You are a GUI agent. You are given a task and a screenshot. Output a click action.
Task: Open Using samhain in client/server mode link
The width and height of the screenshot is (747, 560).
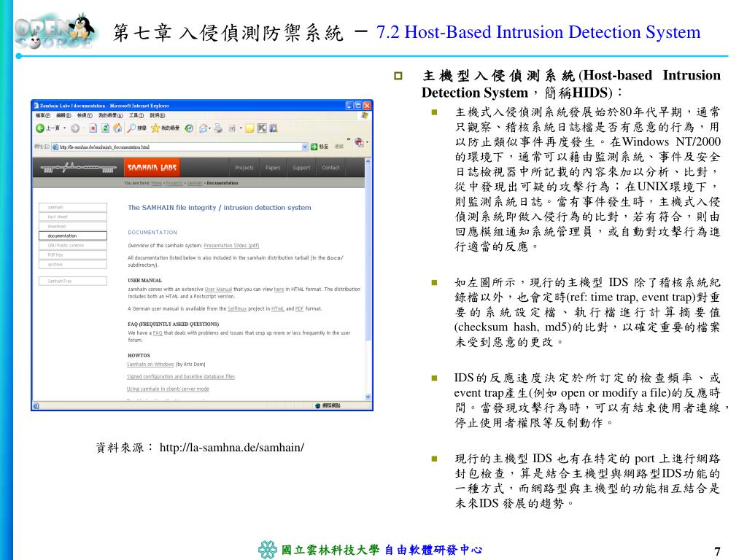[x=168, y=389]
